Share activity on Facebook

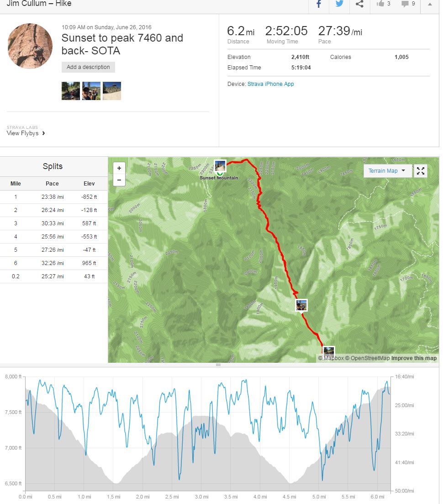[319, 4]
